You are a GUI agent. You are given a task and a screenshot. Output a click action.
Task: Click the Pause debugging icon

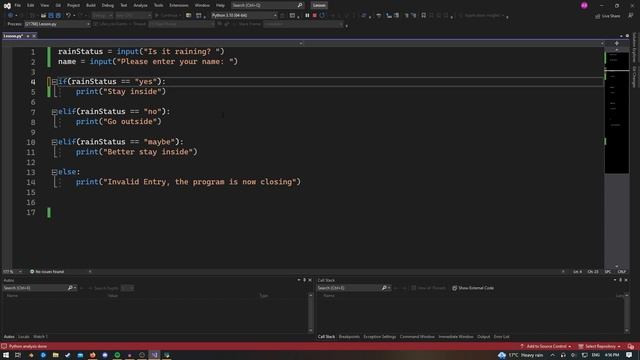[x=307, y=16]
